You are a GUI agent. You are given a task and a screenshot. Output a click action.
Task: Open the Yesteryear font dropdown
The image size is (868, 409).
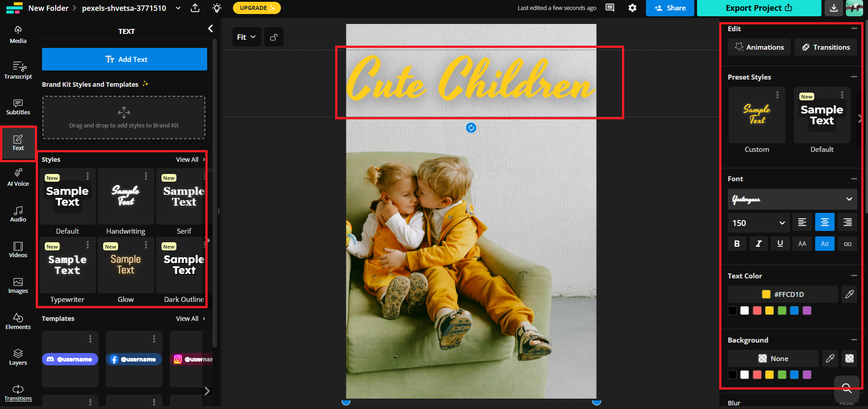coord(792,199)
